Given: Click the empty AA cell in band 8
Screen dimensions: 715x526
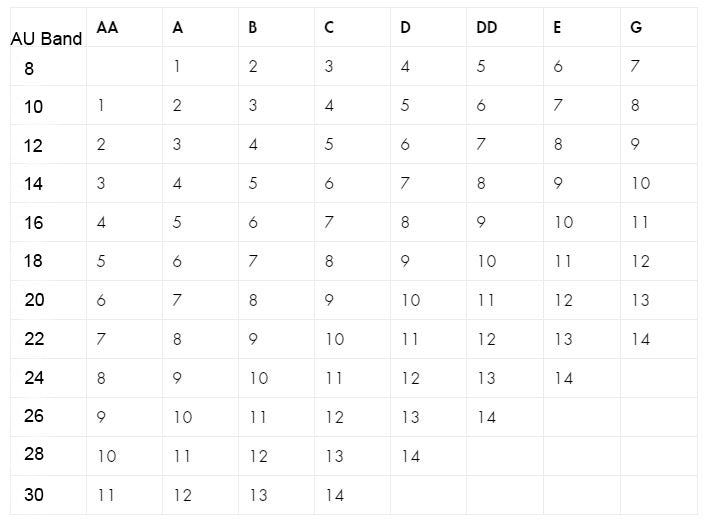Looking at the screenshot, I should click(x=124, y=66).
